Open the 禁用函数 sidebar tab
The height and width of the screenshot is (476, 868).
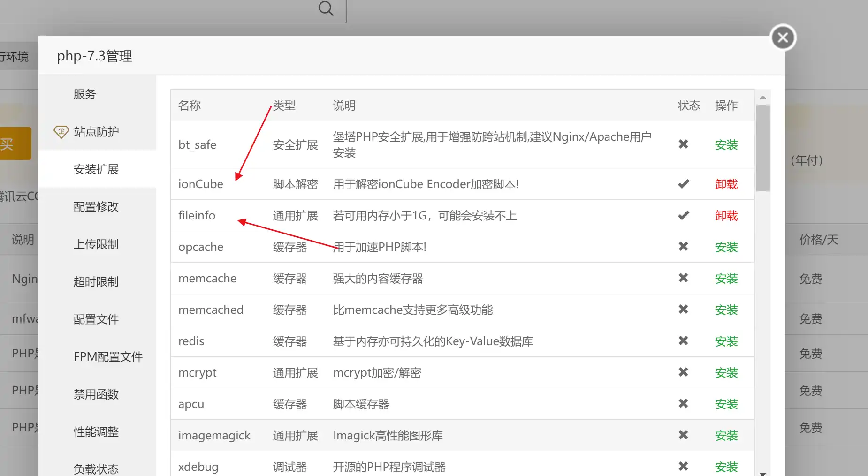pos(97,394)
